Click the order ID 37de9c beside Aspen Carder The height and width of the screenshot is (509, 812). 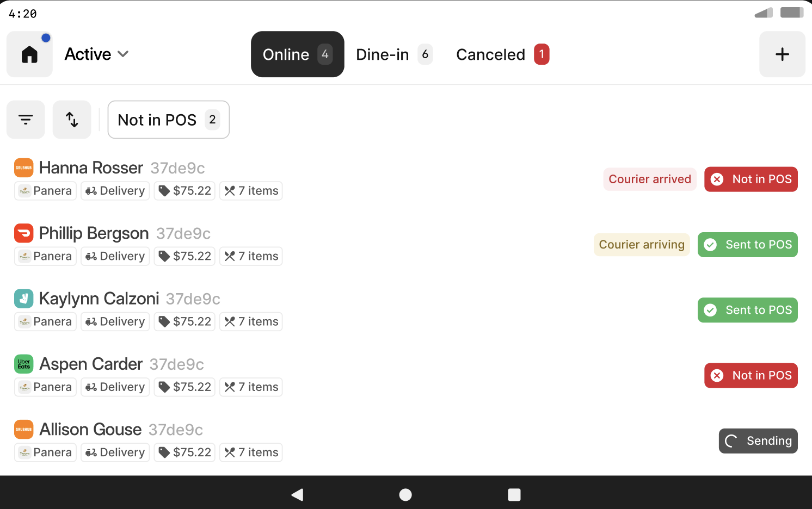[177, 364]
